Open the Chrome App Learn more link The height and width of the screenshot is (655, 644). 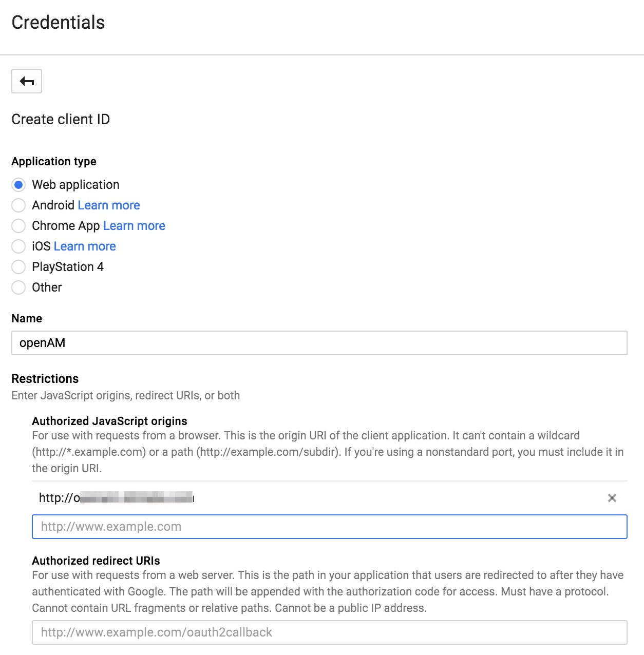click(134, 225)
